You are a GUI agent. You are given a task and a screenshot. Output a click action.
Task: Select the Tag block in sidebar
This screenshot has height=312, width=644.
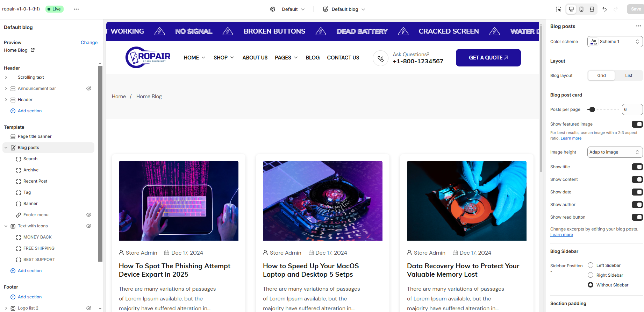click(x=27, y=192)
